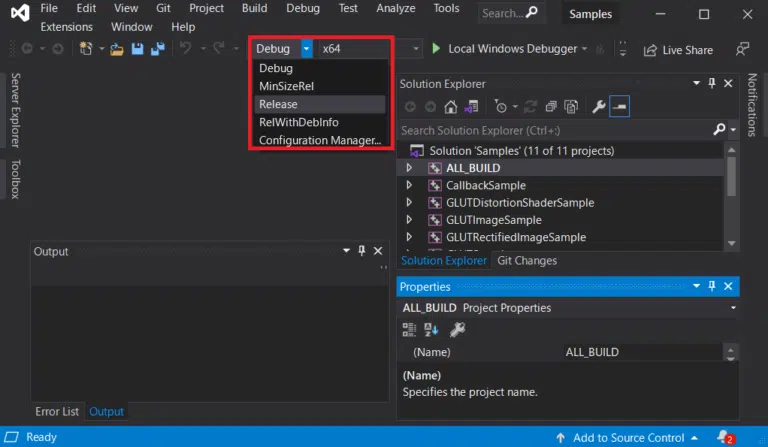Expand the CallbackSample project node
Viewport: 768px width, 447px height.
[409, 185]
